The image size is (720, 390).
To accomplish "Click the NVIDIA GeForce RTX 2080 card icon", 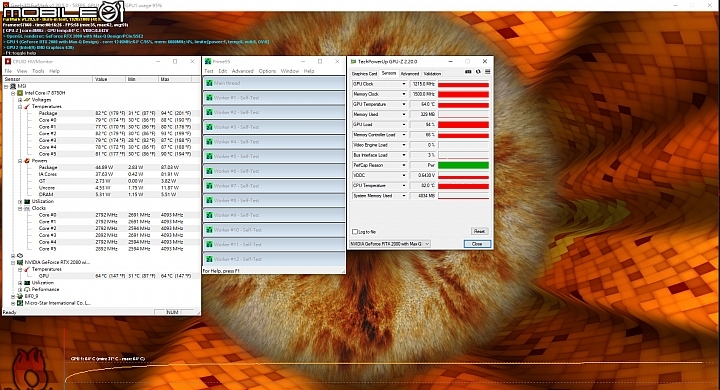I will pos(20,262).
